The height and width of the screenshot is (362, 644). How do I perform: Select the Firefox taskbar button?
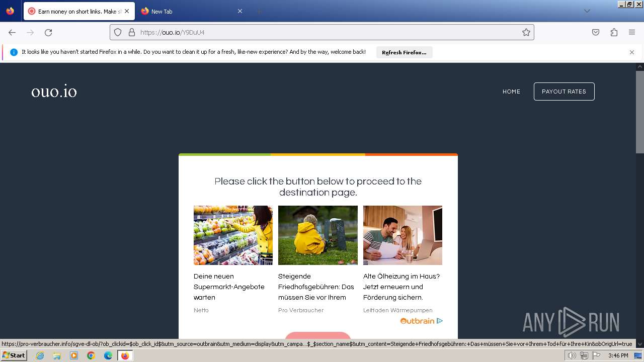tap(125, 355)
